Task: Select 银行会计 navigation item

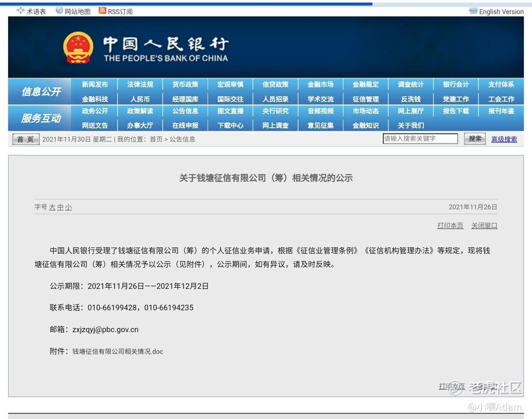Action: click(456, 84)
